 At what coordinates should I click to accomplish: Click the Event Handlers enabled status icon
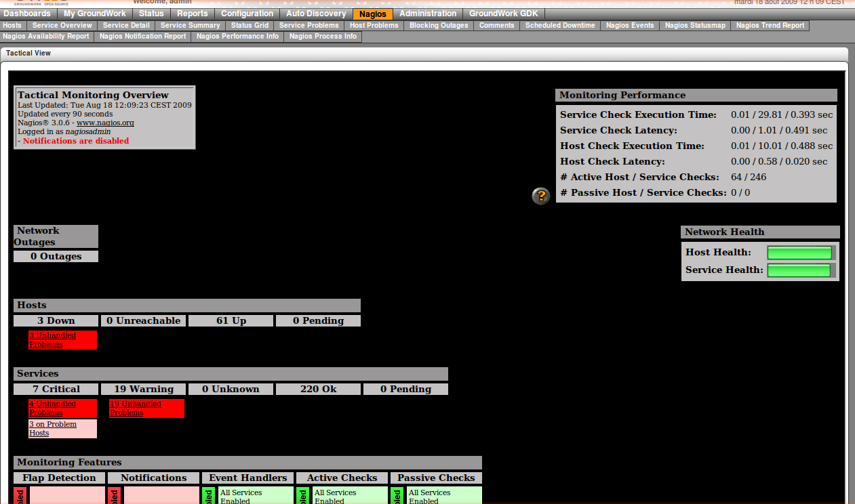click(207, 495)
